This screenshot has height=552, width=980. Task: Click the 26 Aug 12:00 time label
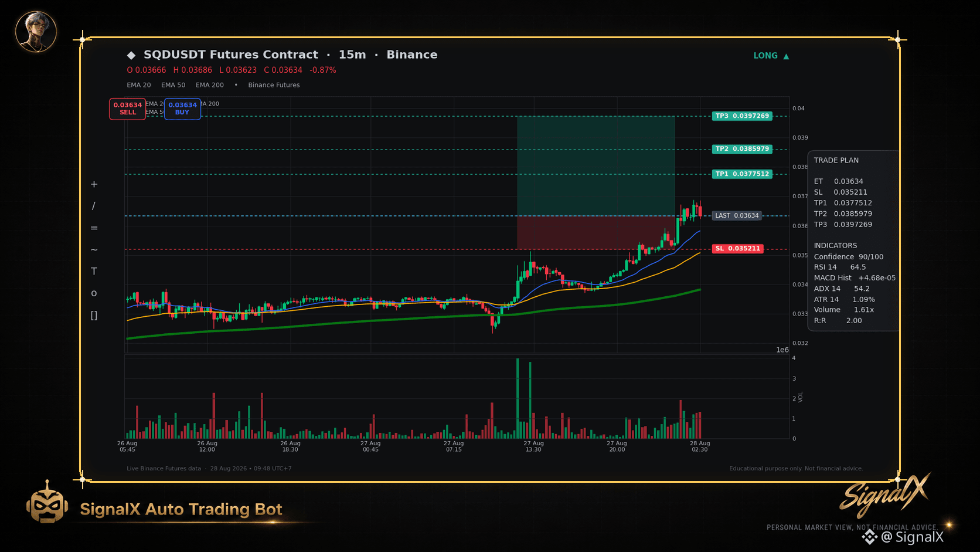(x=207, y=446)
